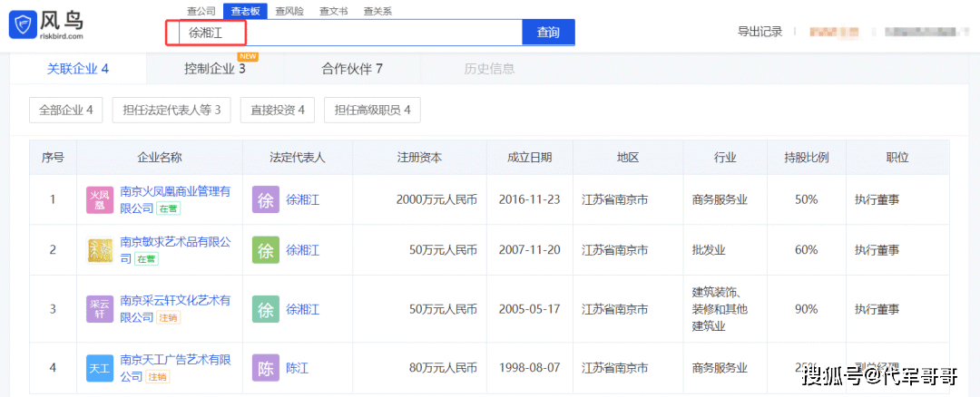Click the green 徐 avatar in row 2
This screenshot has height=397, width=980.
pyautogui.click(x=266, y=250)
